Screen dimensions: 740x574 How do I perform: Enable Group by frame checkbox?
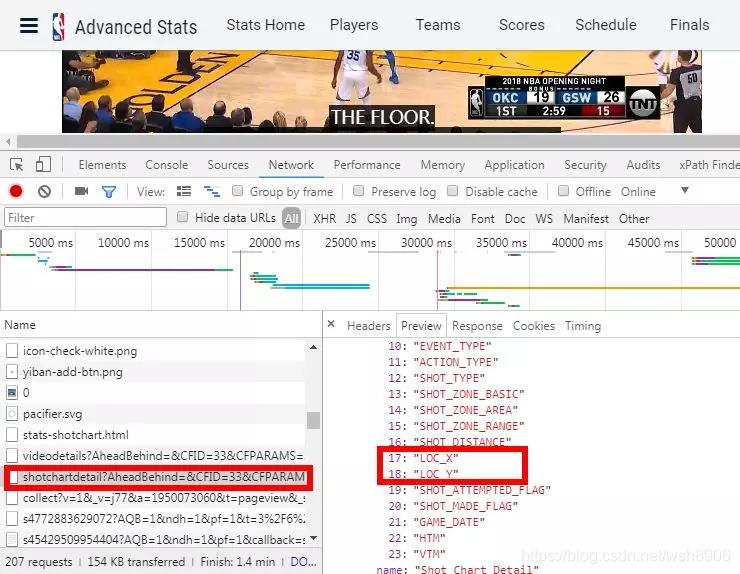point(237,191)
